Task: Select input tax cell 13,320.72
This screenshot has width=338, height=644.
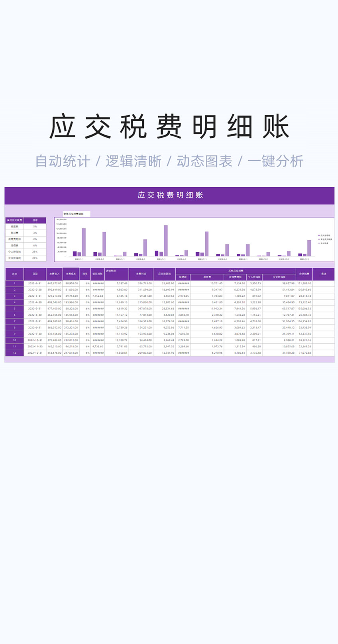Action: pyautogui.click(x=117, y=340)
